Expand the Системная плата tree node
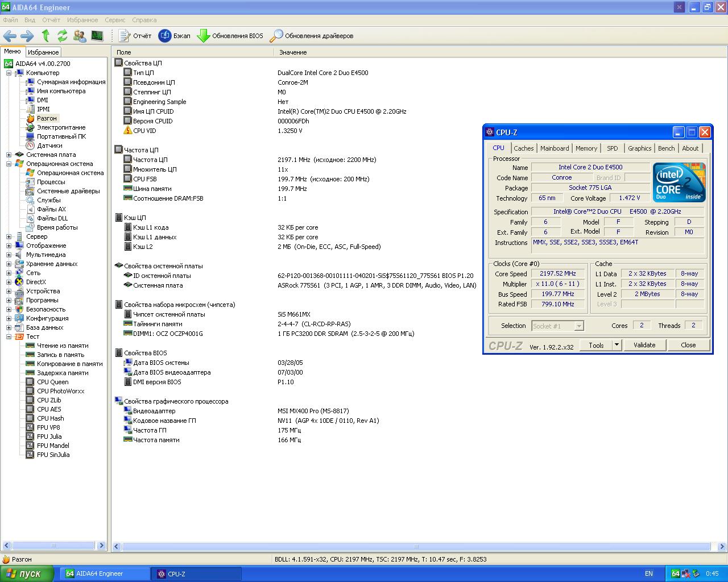This screenshot has height=582, width=728. [9, 155]
